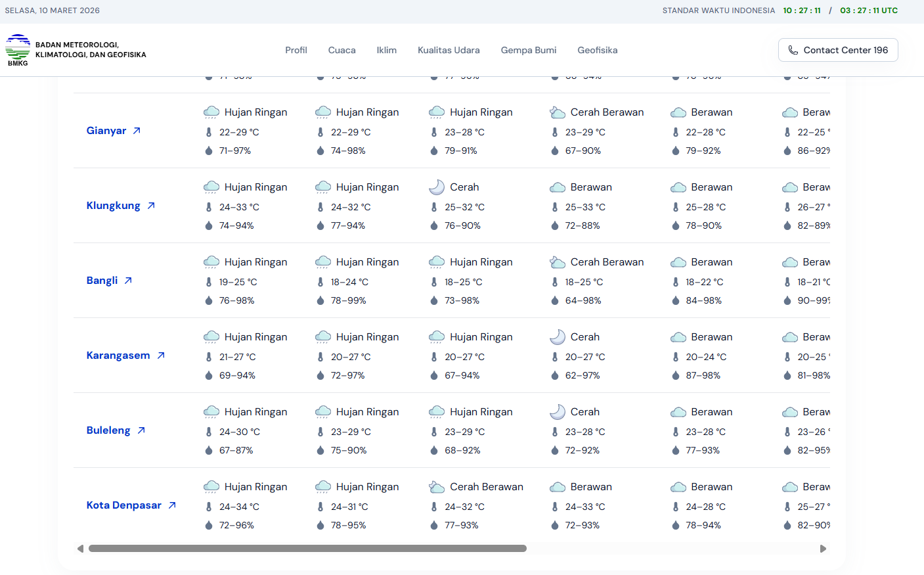Click the arrow icon beside Klungkung
This screenshot has height=575, width=924.
[x=151, y=206]
